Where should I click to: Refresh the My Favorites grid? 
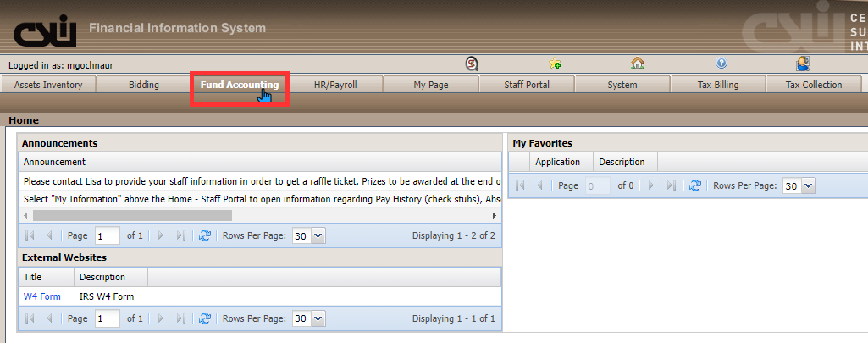(695, 185)
